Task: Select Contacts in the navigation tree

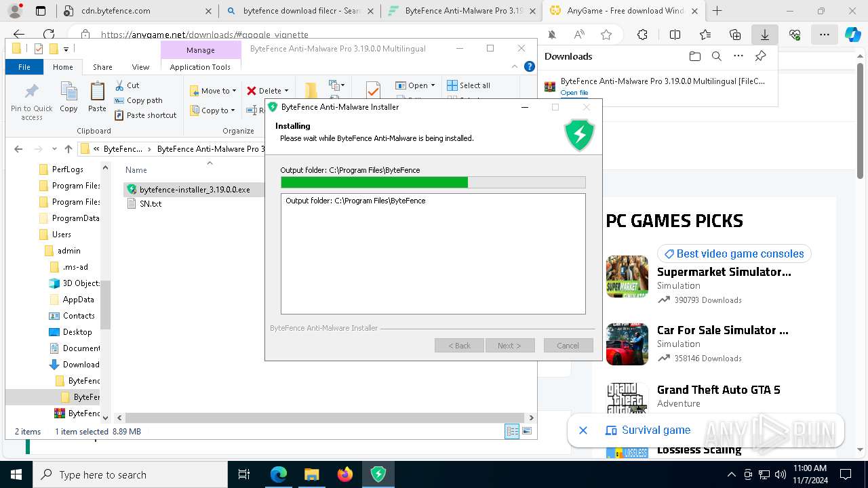Action: (71, 316)
